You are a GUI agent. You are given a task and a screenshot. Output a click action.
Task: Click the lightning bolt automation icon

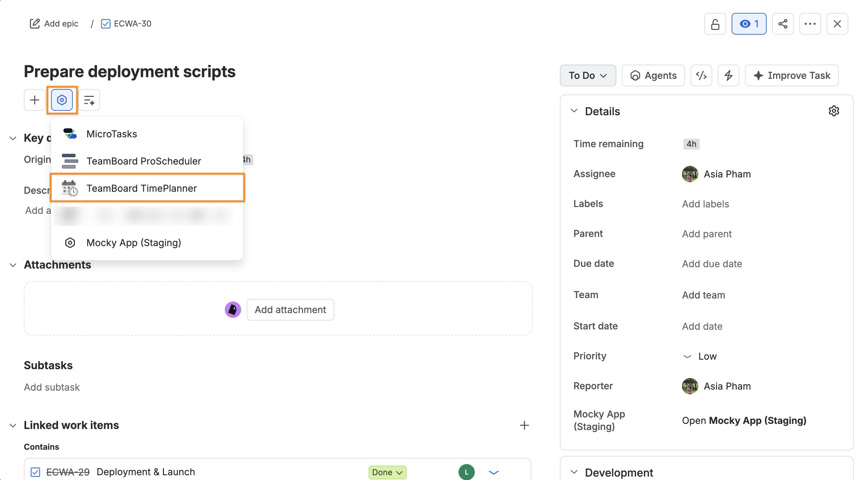(728, 75)
